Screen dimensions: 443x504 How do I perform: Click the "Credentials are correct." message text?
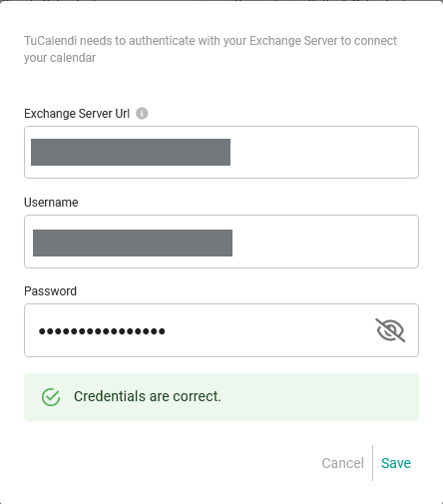click(x=148, y=396)
